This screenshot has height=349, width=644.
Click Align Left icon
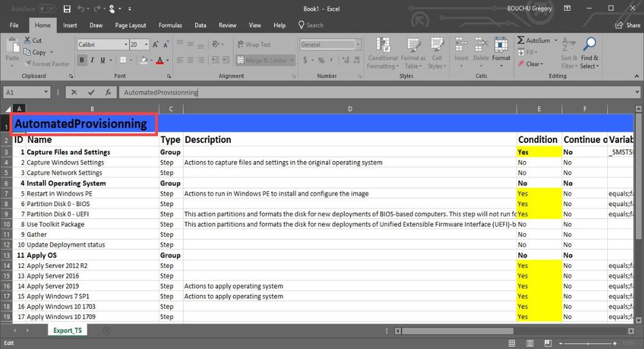(180, 61)
